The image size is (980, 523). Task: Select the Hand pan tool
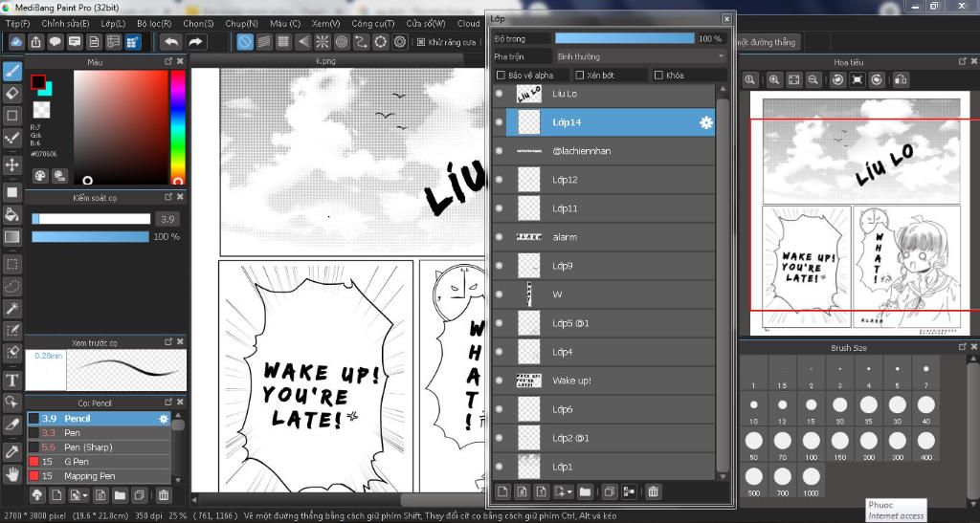[x=11, y=474]
